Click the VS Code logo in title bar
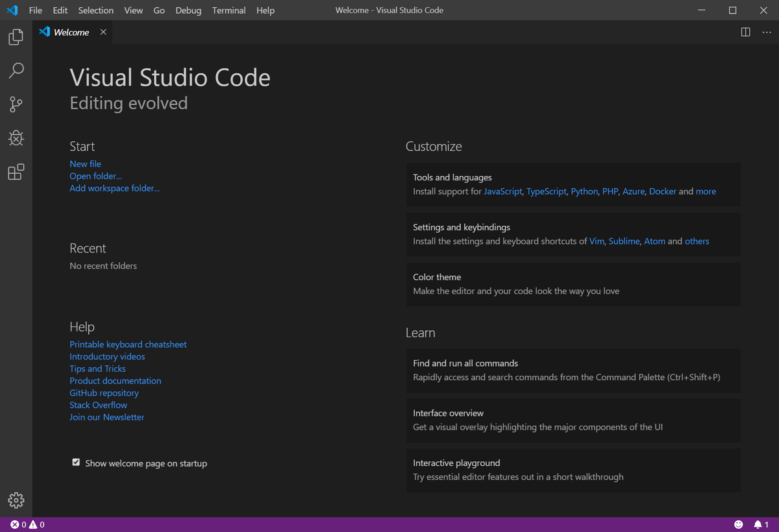Image resolution: width=779 pixels, height=532 pixels. pyautogui.click(x=12, y=10)
